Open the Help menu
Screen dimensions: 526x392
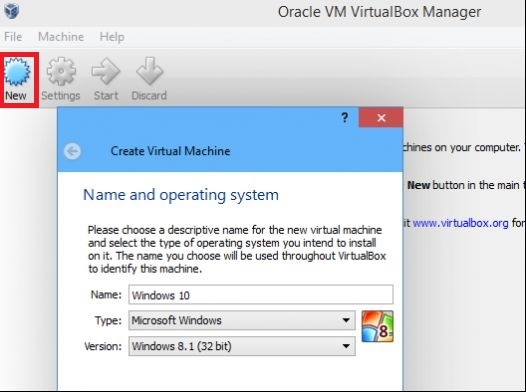tap(112, 37)
